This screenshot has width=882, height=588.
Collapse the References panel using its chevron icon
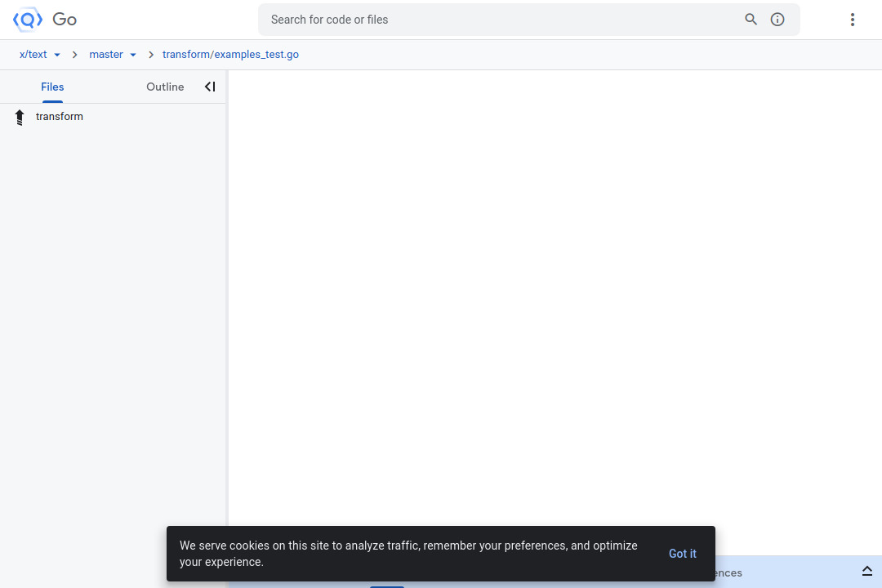coord(867,569)
